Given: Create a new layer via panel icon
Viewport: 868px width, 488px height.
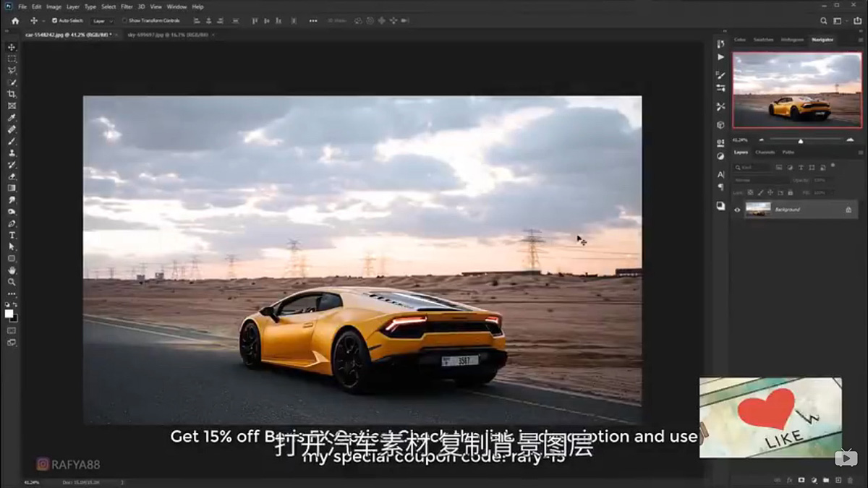Looking at the screenshot, I should [x=838, y=479].
